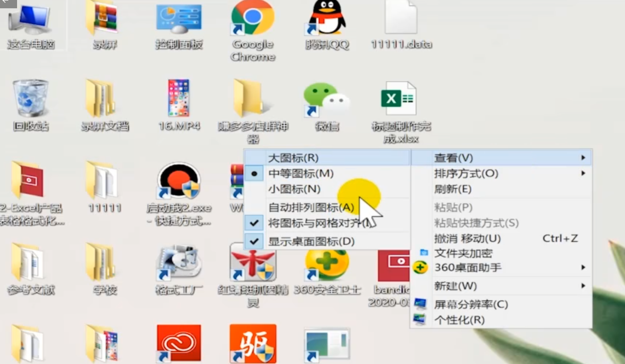Uncheck 将图标与网格对齐 align to grid
This screenshot has height=364, width=625.
click(327, 224)
